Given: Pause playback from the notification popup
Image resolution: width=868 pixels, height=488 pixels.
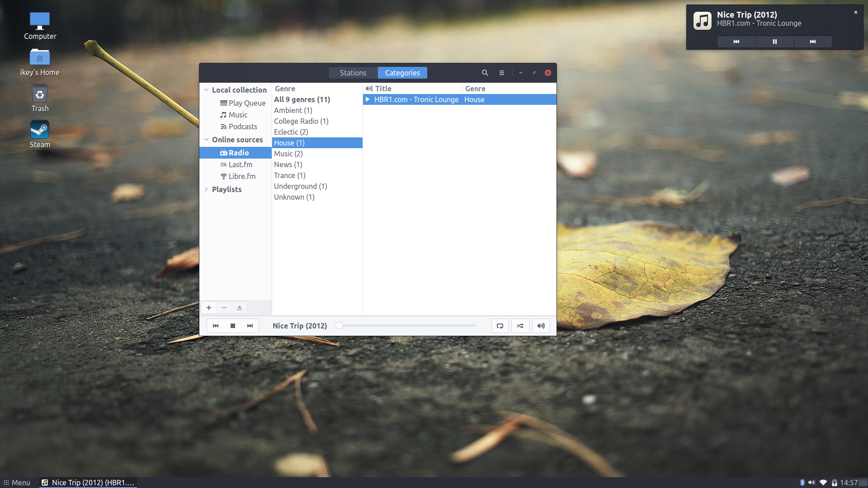Looking at the screenshot, I should (774, 42).
